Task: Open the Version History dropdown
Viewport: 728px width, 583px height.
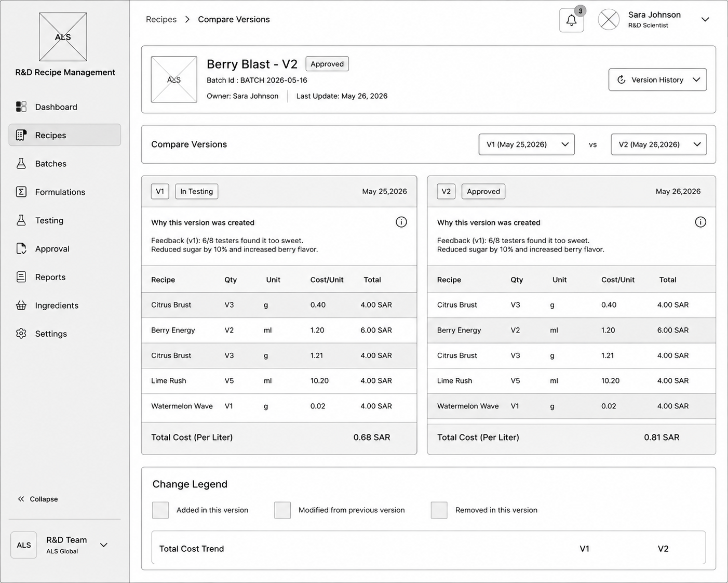Action: (x=657, y=79)
